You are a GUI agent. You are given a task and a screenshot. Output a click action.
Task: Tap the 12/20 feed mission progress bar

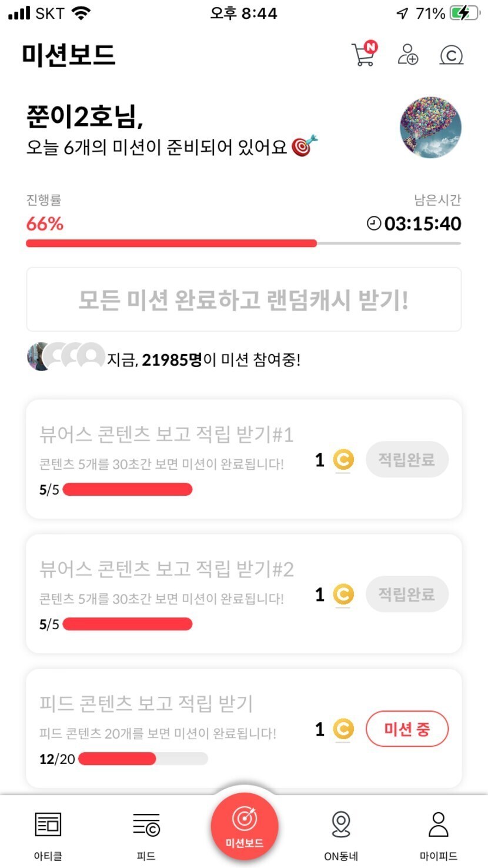143,759
